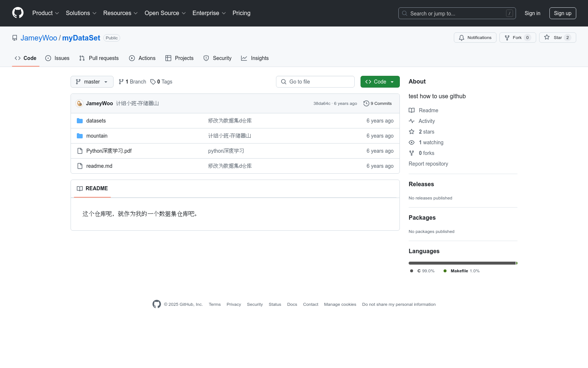This screenshot has width=588, height=368.
Task: Switch to the Pull requests tab
Action: click(x=99, y=58)
